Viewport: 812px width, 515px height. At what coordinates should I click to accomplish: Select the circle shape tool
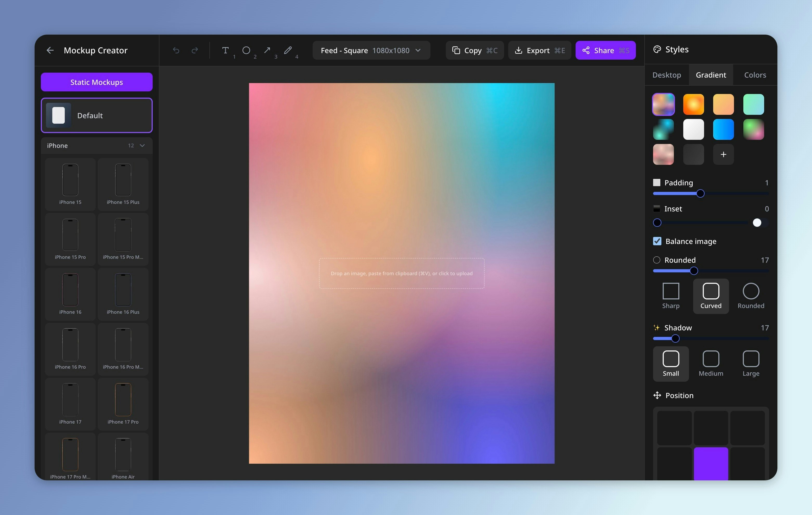click(x=247, y=50)
